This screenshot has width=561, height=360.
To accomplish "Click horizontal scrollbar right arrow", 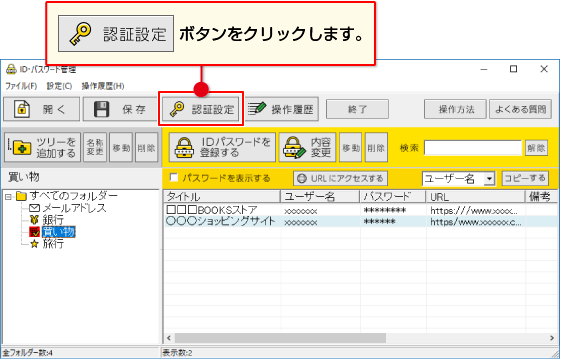I will 551,338.
